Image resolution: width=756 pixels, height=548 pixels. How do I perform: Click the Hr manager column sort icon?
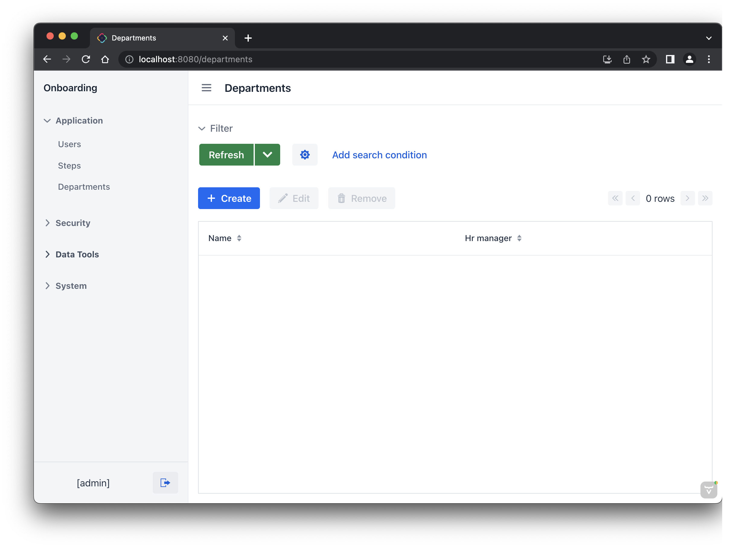[519, 238]
